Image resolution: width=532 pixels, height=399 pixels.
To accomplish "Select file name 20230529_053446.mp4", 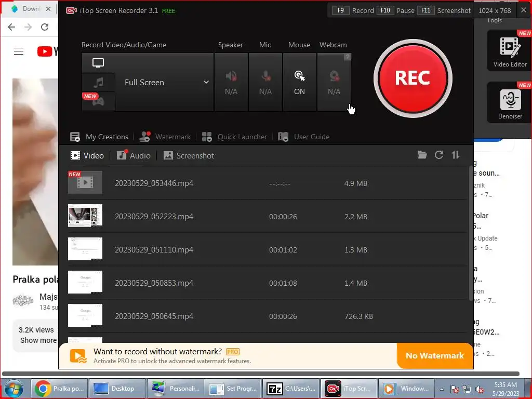I will 154,183.
